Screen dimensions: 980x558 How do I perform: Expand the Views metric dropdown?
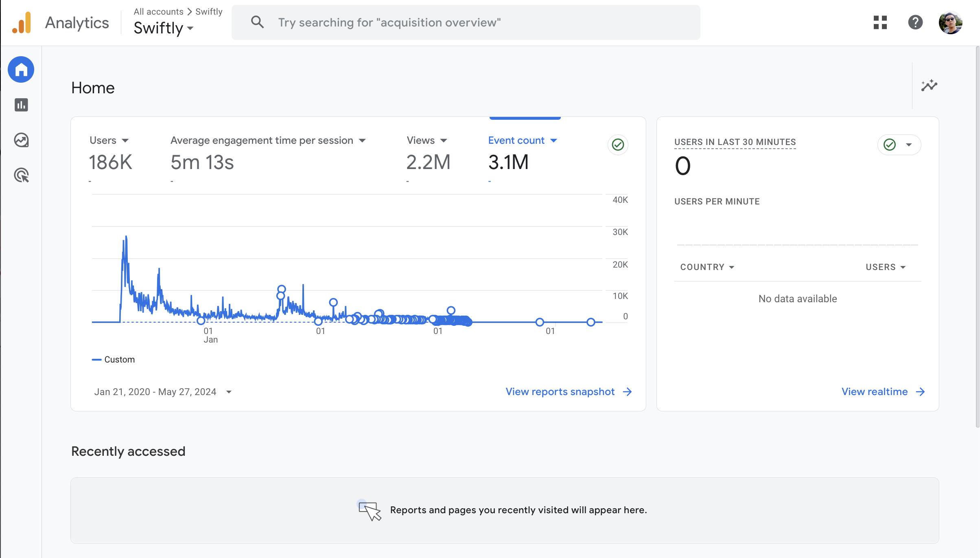pos(444,141)
